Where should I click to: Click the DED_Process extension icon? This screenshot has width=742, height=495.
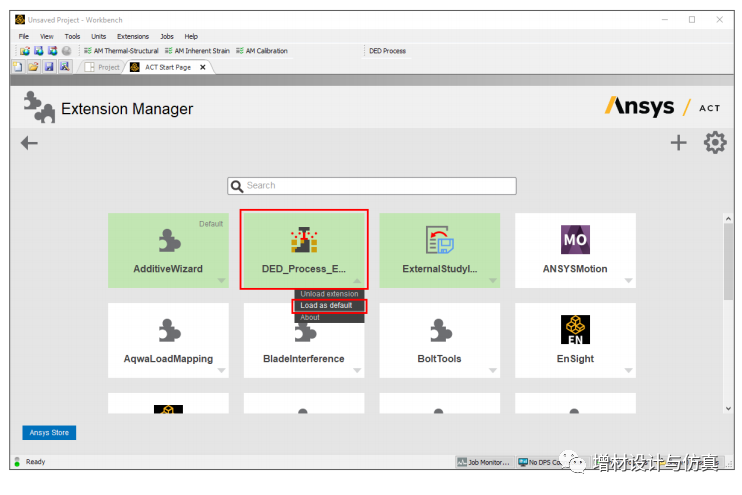tap(304, 239)
